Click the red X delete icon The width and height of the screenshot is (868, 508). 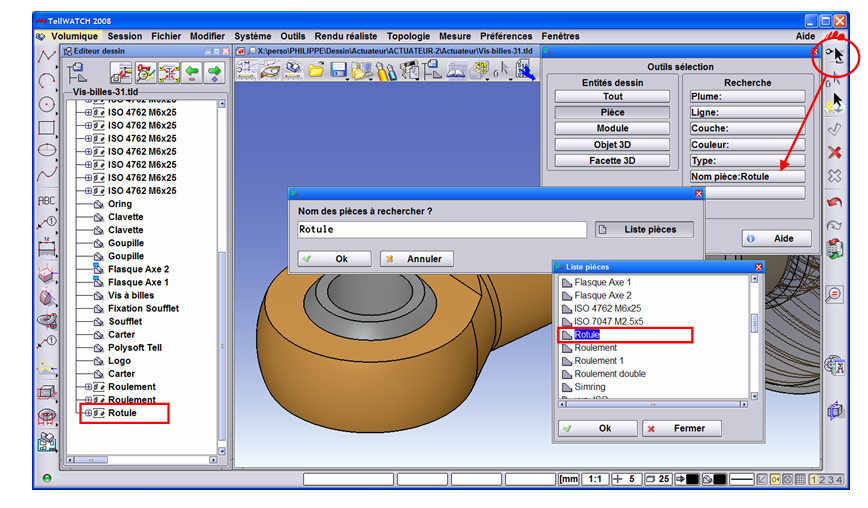pyautogui.click(x=835, y=152)
